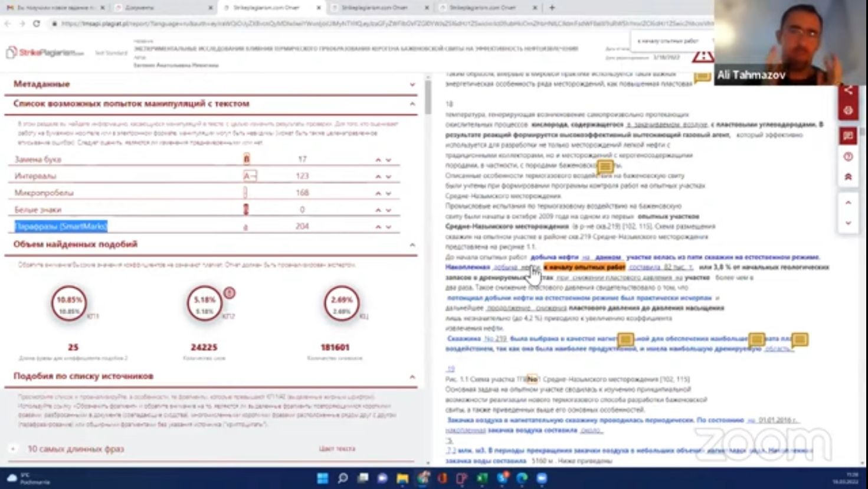The height and width of the screenshot is (489, 868).
Task: Switch to the Документы browser tab
Action: click(x=162, y=8)
